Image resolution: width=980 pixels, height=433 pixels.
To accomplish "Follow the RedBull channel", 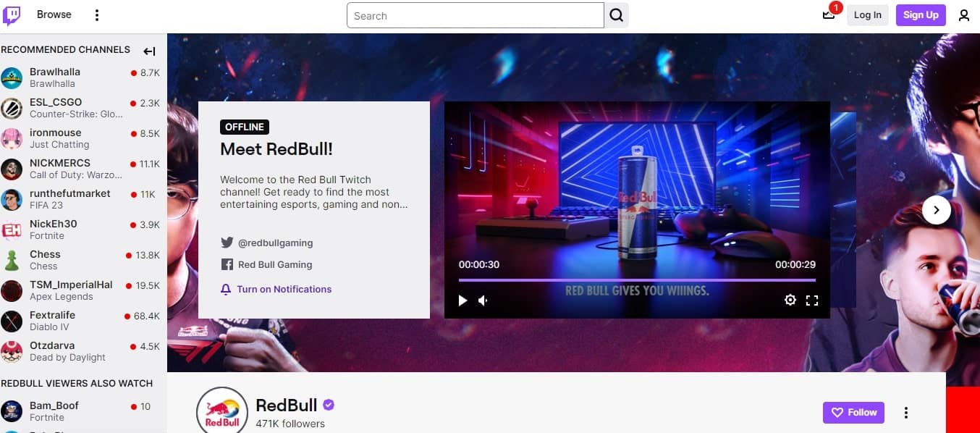I will tap(854, 413).
